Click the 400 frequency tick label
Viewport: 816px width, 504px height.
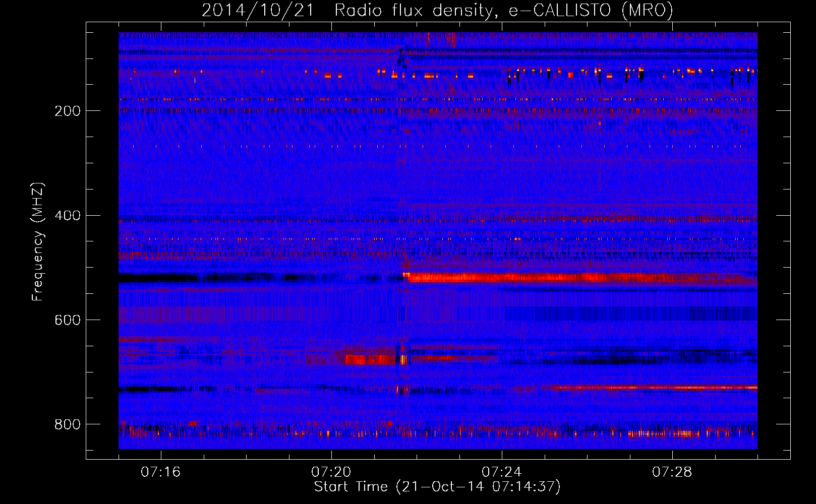(68, 216)
